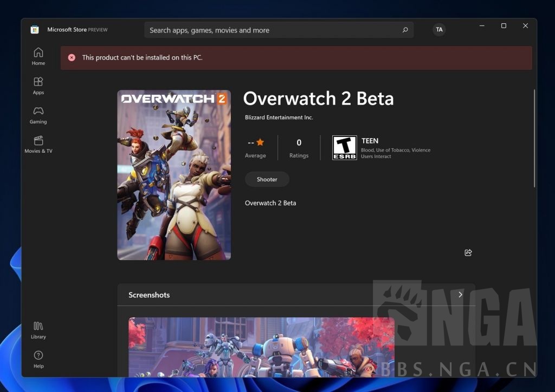Open the Gaming section

coord(38,115)
